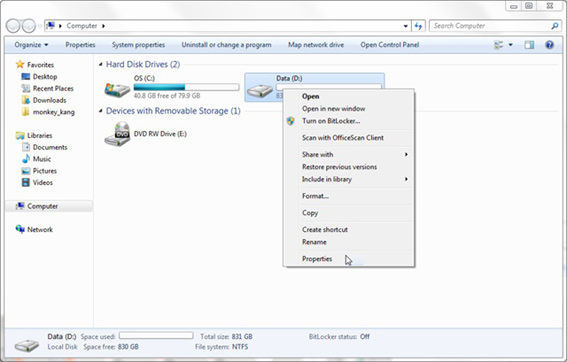This screenshot has width=567, height=362.
Task: Collapse Devices with Removable Storage group
Action: tap(101, 111)
